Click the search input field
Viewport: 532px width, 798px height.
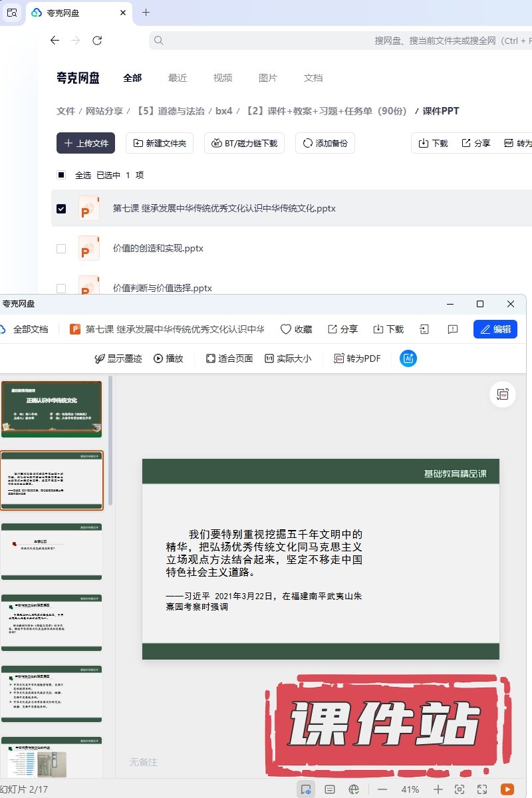[x=332, y=41]
